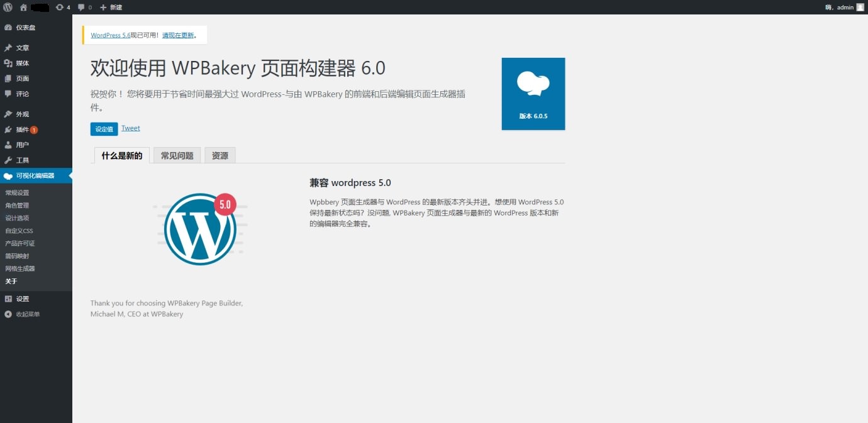Open the 简码映射 submenu item

click(18, 256)
